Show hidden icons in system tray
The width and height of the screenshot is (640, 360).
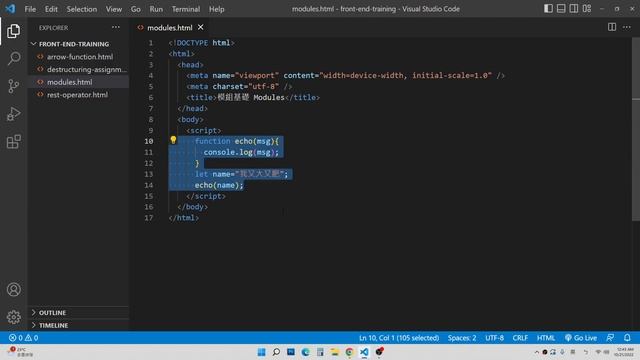pyautogui.click(x=536, y=352)
